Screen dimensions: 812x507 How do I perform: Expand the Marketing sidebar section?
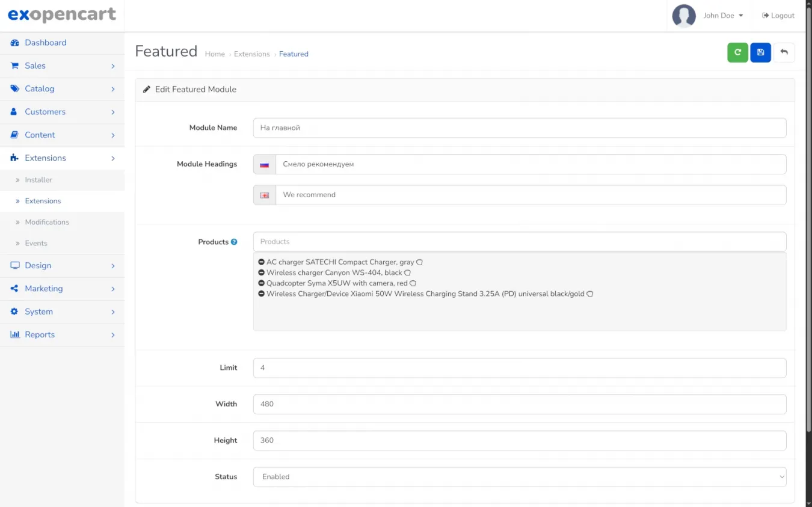coord(62,289)
